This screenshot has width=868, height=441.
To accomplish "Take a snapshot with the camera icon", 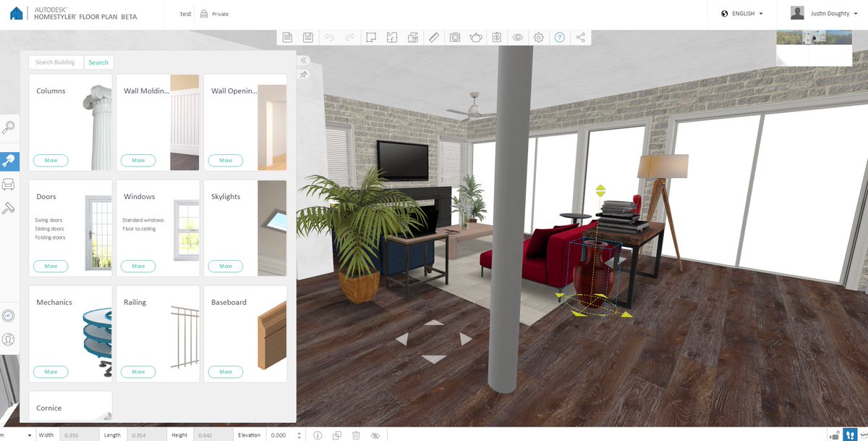I will point(455,37).
